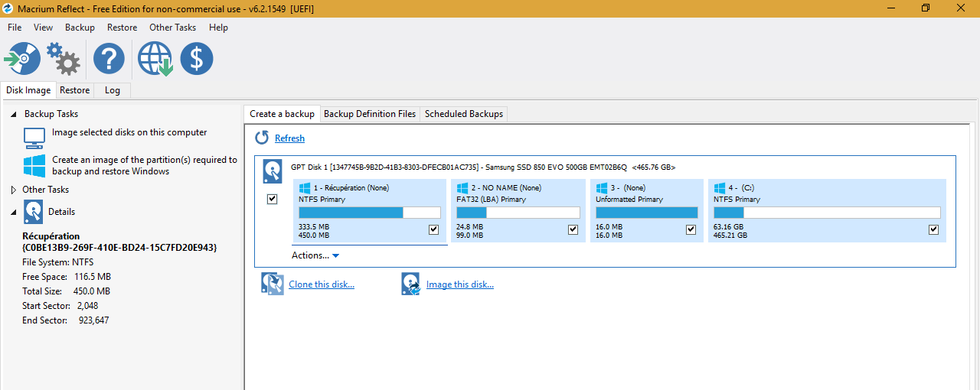Open the Other Tasks menu
Image resolution: width=980 pixels, height=390 pixels.
tap(172, 28)
